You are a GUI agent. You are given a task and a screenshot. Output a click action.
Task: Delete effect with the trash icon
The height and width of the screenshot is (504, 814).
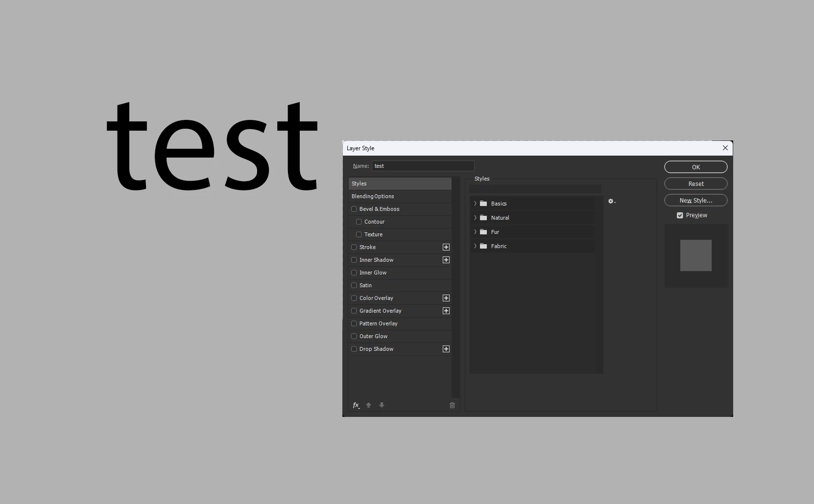(453, 405)
